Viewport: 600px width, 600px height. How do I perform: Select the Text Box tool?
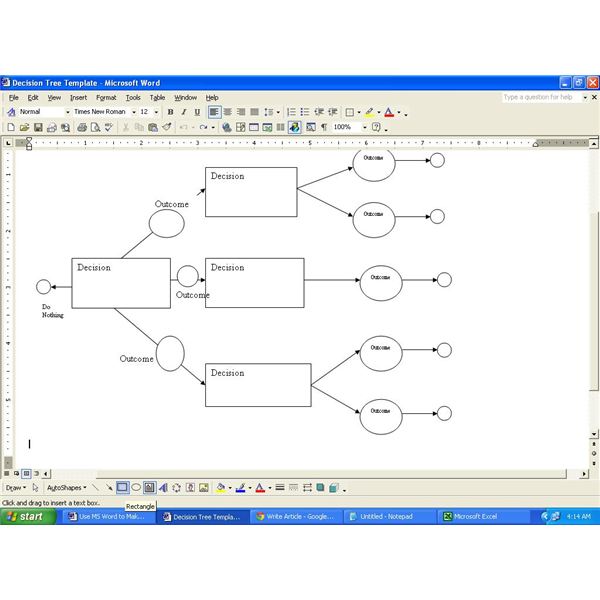150,488
